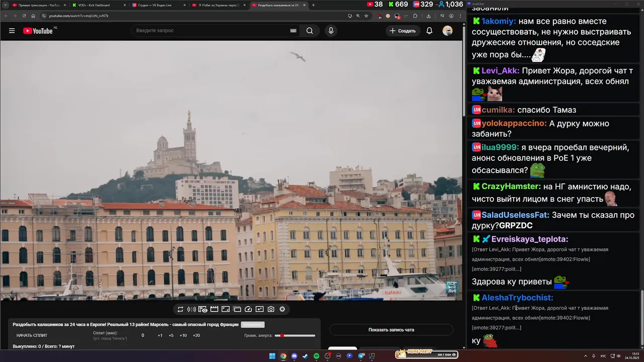Open Windows Start menu
Viewport: 644px width, 362px height.
click(x=272, y=356)
